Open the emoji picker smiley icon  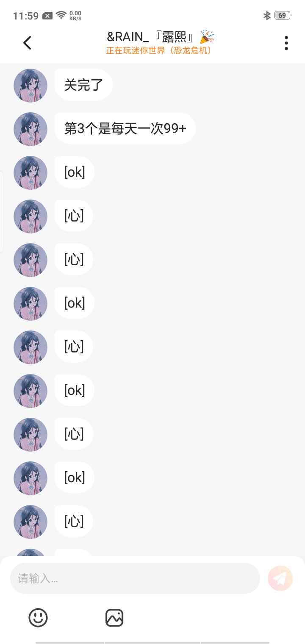pos(38,618)
